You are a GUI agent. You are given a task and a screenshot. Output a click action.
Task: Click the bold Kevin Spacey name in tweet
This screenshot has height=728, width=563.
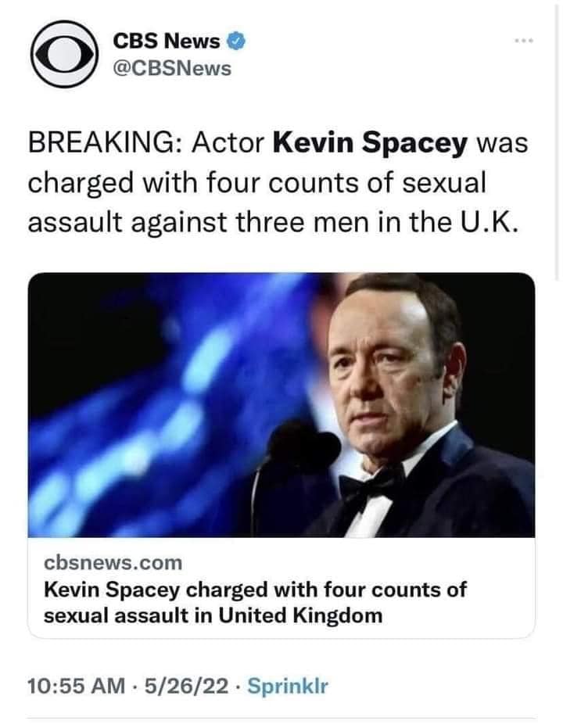click(x=372, y=145)
